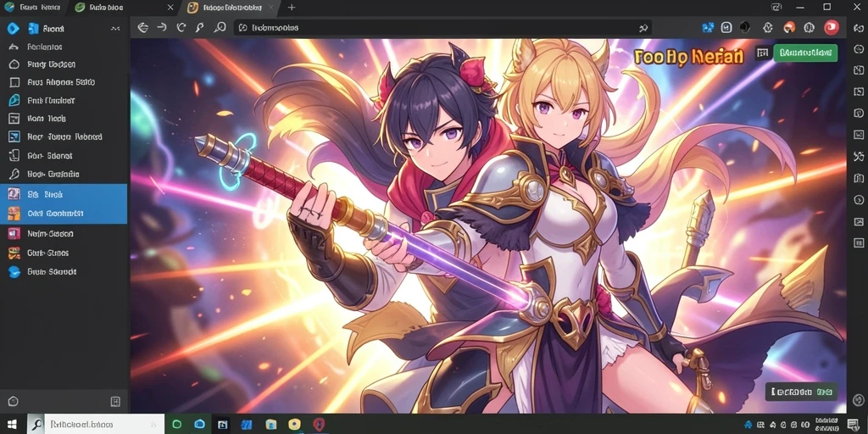
Task: Click the black circle extension icon
Action: (745, 27)
